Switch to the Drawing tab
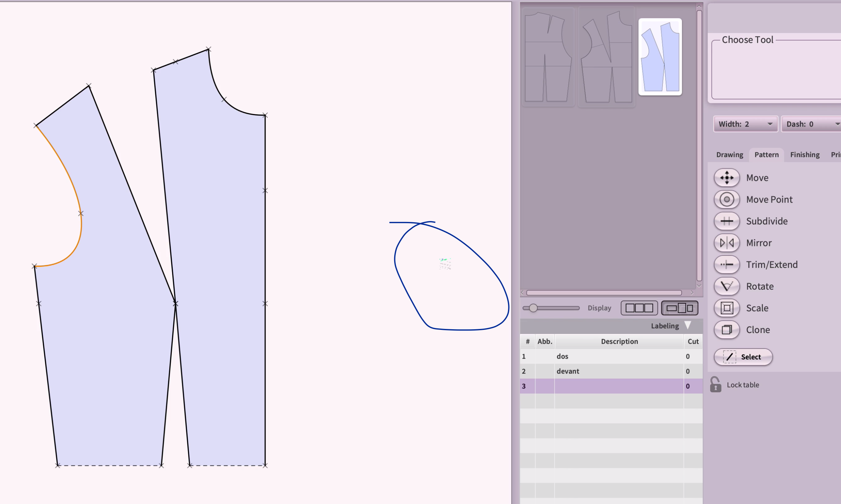 tap(730, 154)
